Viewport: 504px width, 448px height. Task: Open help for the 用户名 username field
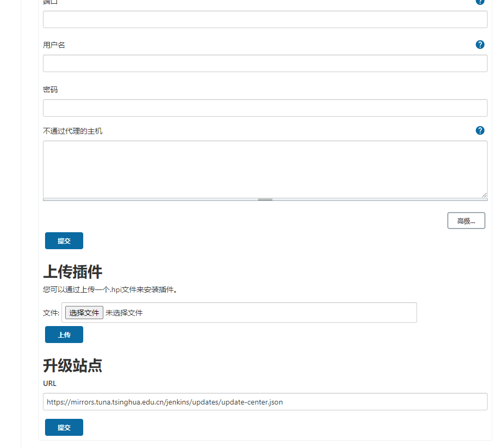(480, 45)
